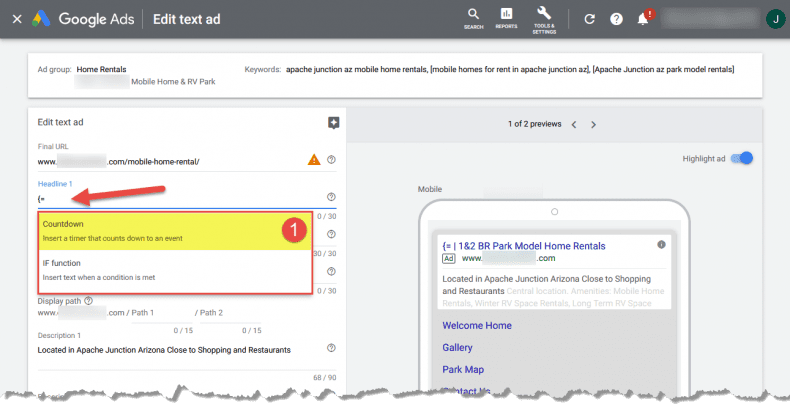The height and width of the screenshot is (404, 790).
Task: Click the feedback icon in Edit text ad panel
Action: (x=333, y=123)
